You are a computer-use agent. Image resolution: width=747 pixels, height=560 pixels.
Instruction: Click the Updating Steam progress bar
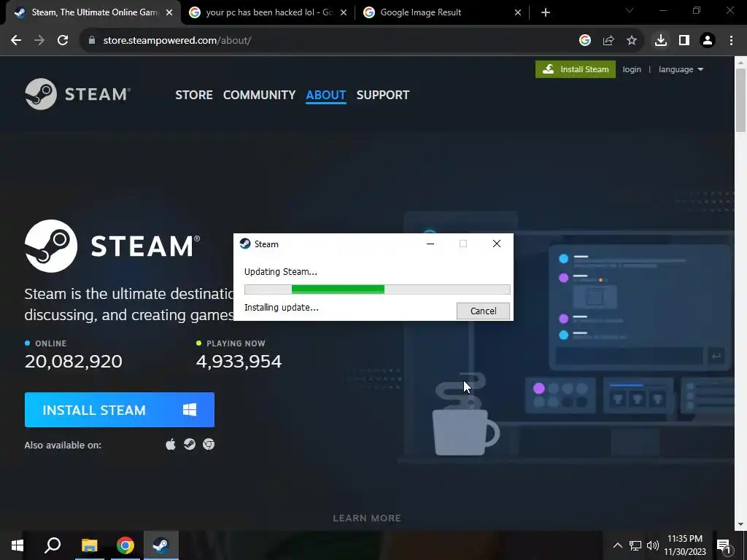377,289
